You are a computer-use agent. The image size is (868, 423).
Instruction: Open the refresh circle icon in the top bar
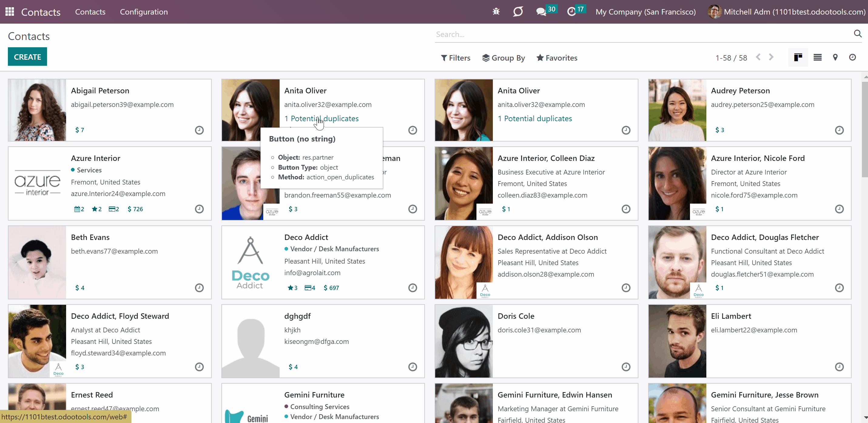tap(518, 12)
